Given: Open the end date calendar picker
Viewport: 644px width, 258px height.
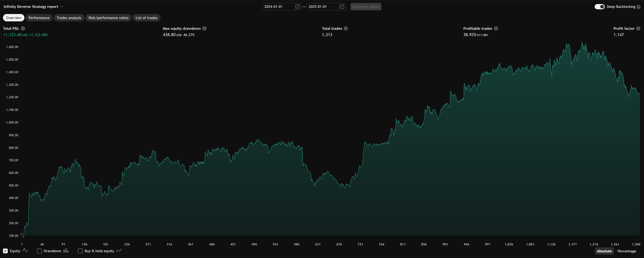Looking at the screenshot, I should (341, 6).
